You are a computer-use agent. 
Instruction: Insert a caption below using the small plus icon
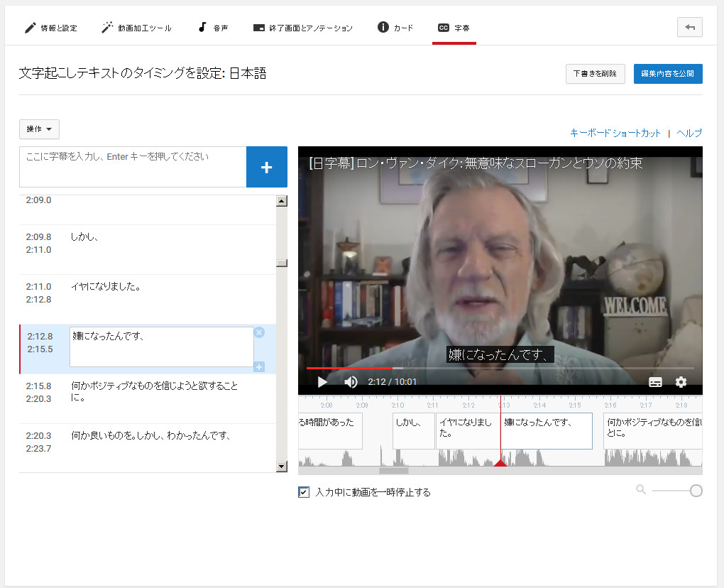click(x=259, y=366)
